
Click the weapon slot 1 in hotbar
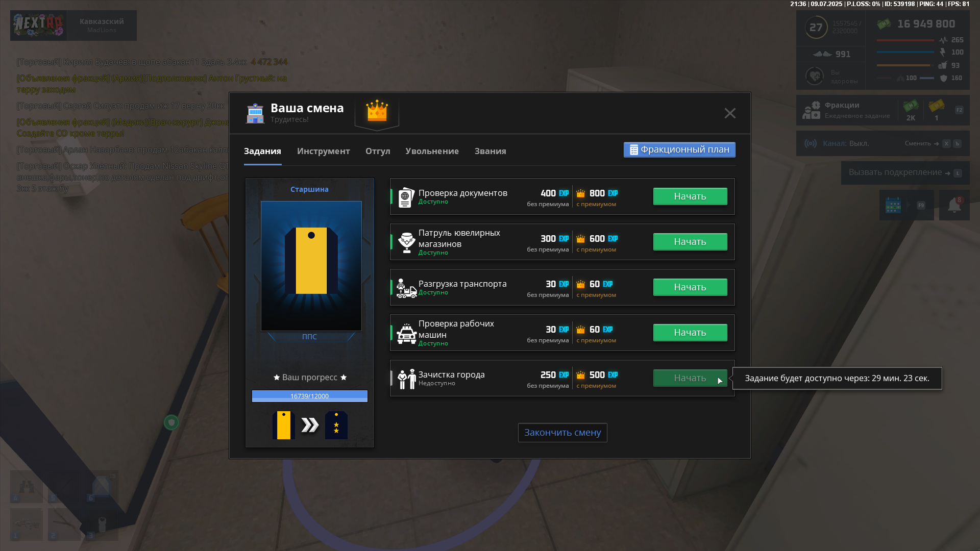coord(27,524)
